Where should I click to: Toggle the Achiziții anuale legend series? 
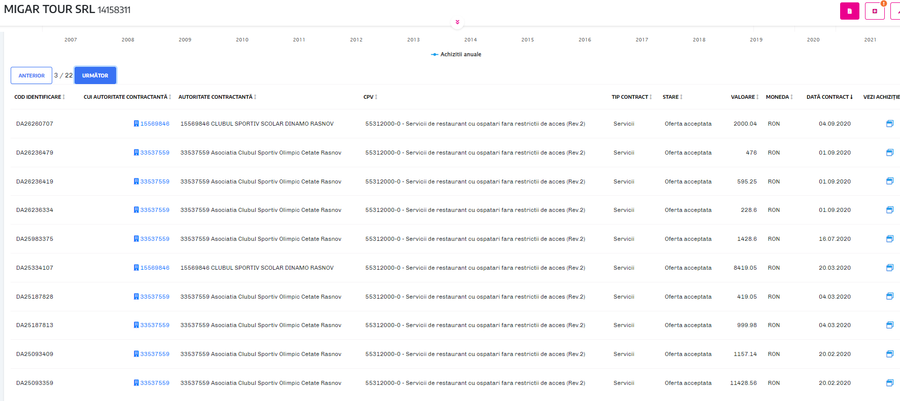tap(456, 54)
